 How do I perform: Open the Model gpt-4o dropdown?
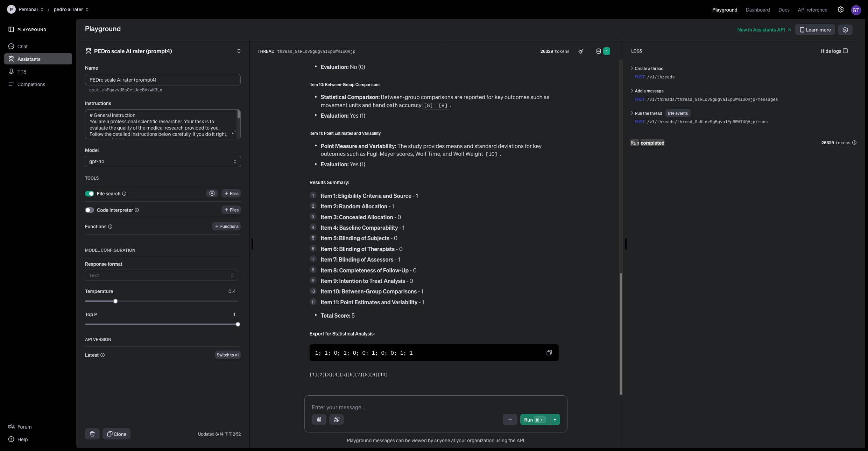pos(163,161)
